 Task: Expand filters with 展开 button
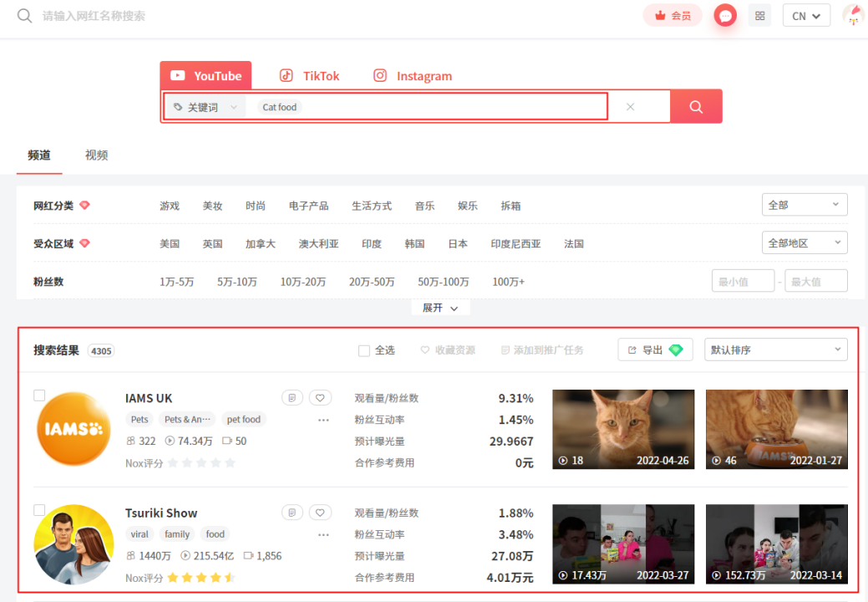coord(440,308)
